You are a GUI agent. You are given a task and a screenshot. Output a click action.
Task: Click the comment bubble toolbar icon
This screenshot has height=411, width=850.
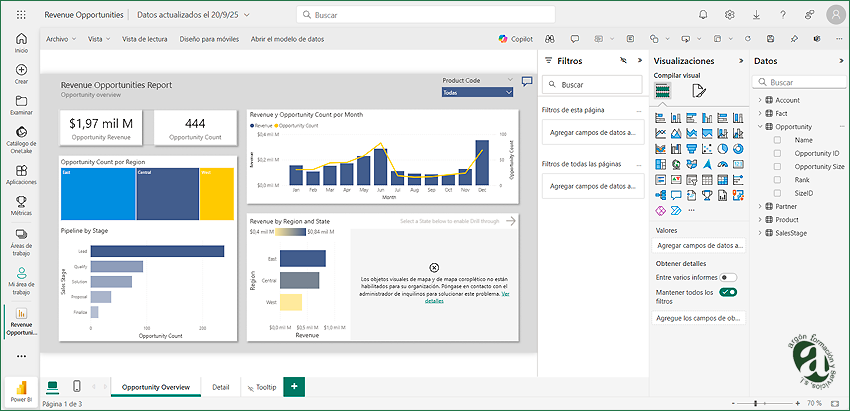(x=575, y=39)
